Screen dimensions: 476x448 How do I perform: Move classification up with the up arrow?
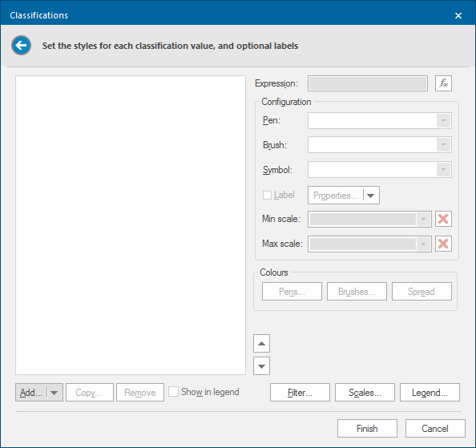coord(261,344)
